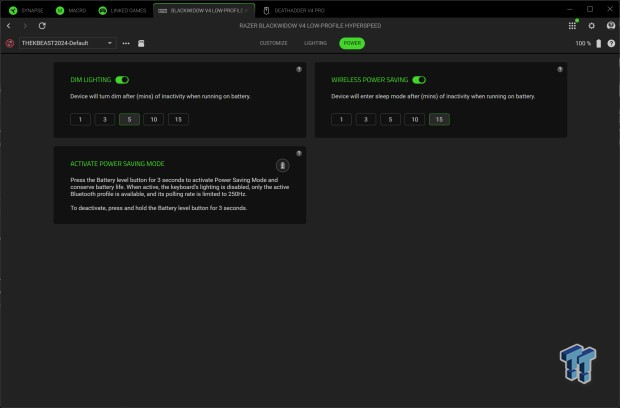This screenshot has height=408, width=620.
Task: Click the help icon on Wireless Power Saving panel
Action: (x=560, y=69)
